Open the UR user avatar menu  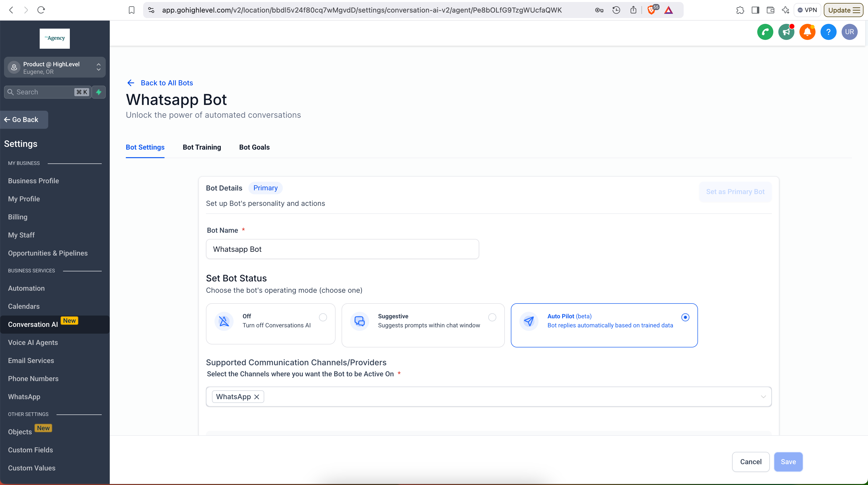coord(849,32)
